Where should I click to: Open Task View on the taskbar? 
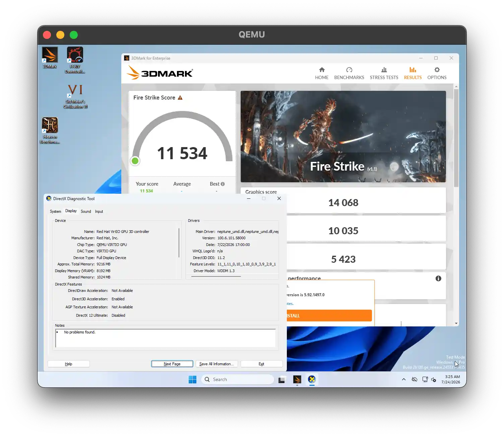(281, 380)
